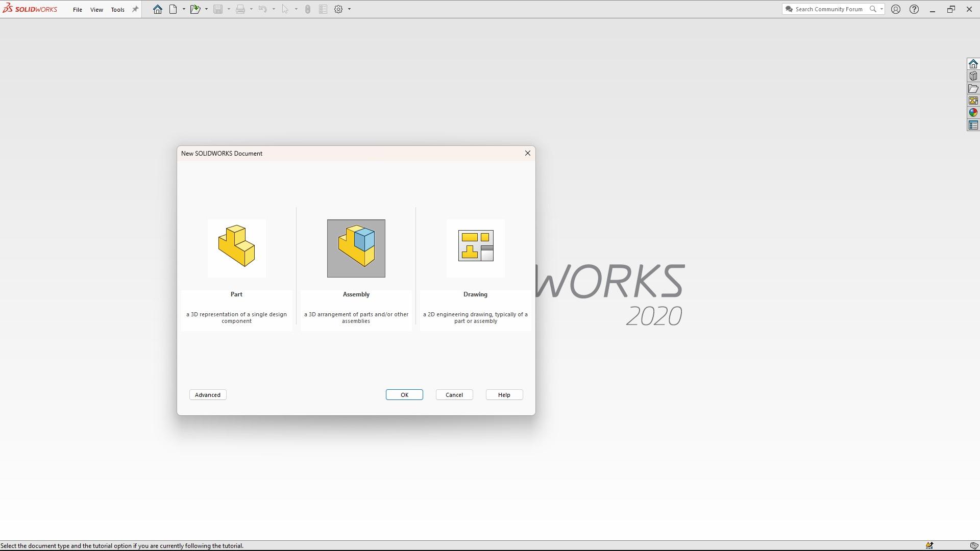Screen dimensions: 980x551
Task: Click the chat-bubbles search-scope icon in the search box
Action: click(789, 9)
